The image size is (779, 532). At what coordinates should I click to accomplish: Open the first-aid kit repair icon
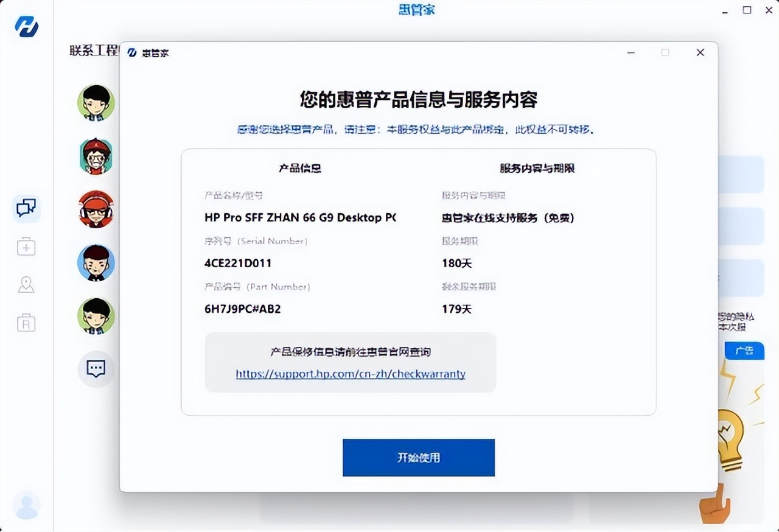click(26, 247)
